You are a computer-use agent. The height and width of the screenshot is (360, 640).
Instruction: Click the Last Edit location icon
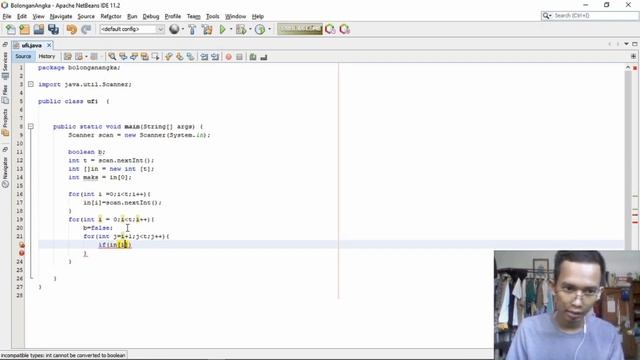[x=68, y=57]
